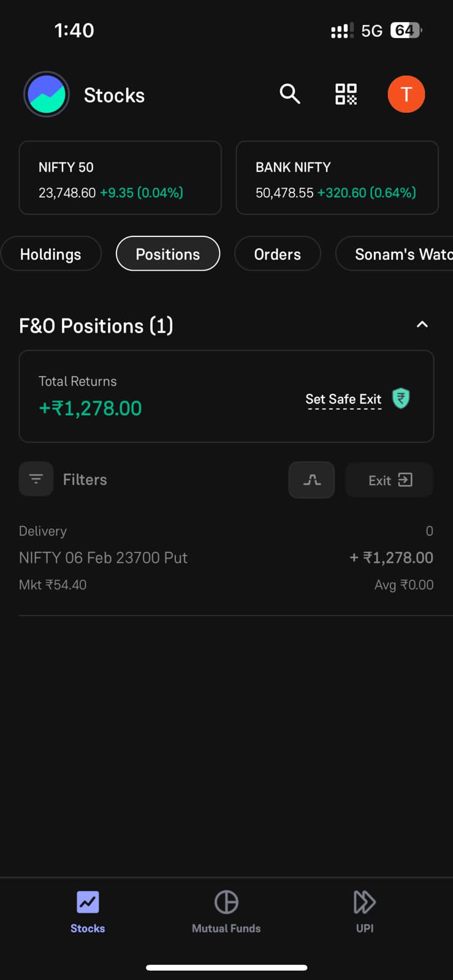Open the payoff chart icon button
453x980 pixels.
(311, 480)
